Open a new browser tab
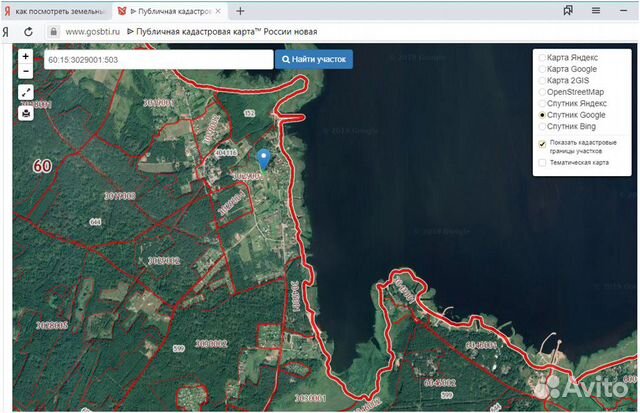The width and height of the screenshot is (640, 413). tap(240, 11)
